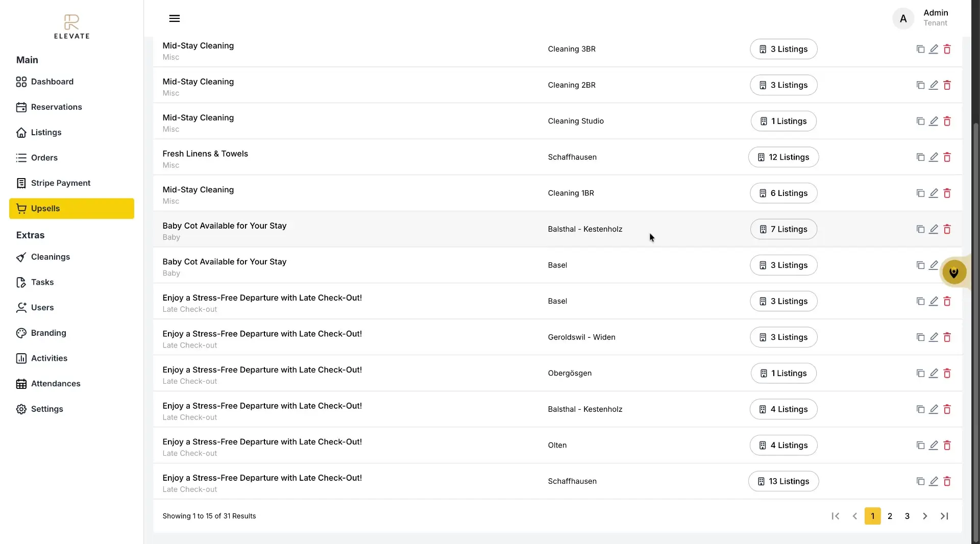This screenshot has width=980, height=544.
Task: Go to the next results page
Action: coord(925,516)
